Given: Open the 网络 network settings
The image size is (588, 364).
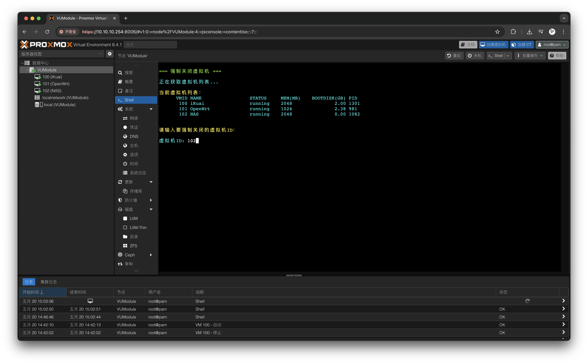Looking at the screenshot, I should (x=134, y=118).
